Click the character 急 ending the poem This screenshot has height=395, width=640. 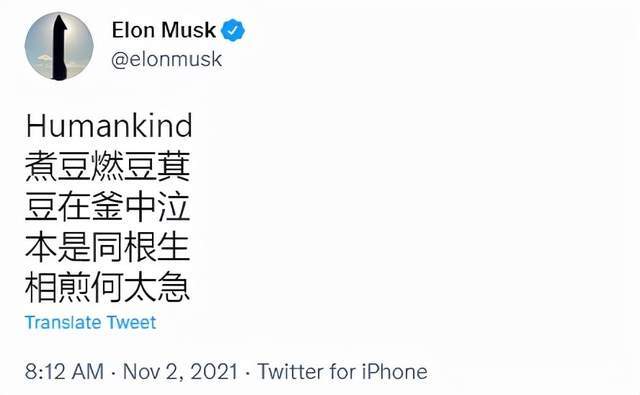pyautogui.click(x=174, y=288)
